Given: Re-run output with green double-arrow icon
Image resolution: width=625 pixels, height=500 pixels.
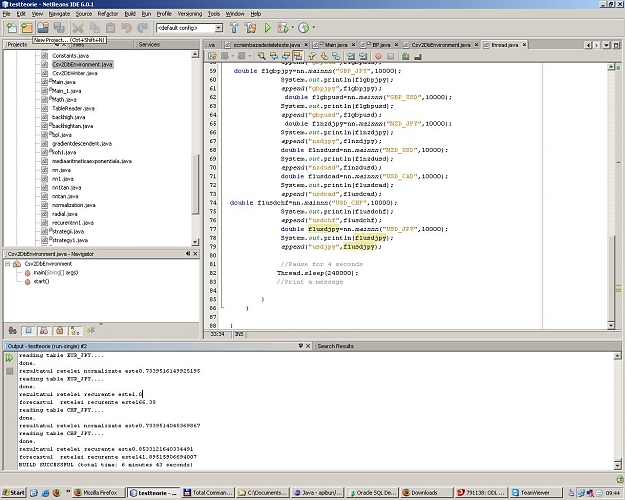Looking at the screenshot, I should 9,358.
